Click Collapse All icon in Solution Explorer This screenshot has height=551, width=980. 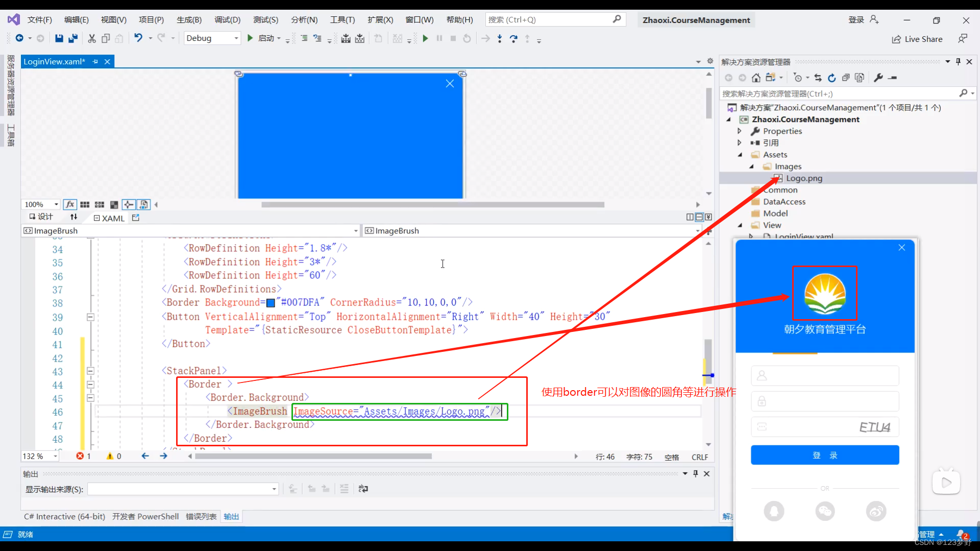(846, 78)
